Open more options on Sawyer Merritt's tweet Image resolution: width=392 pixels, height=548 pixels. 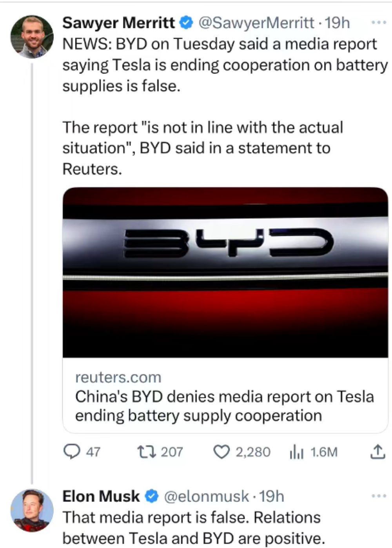click(x=379, y=22)
